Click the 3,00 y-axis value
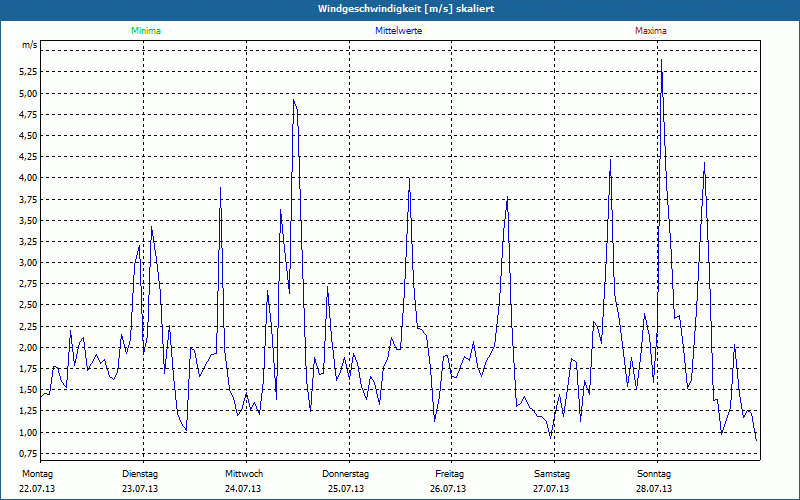The width and height of the screenshot is (800, 500). 29,263
